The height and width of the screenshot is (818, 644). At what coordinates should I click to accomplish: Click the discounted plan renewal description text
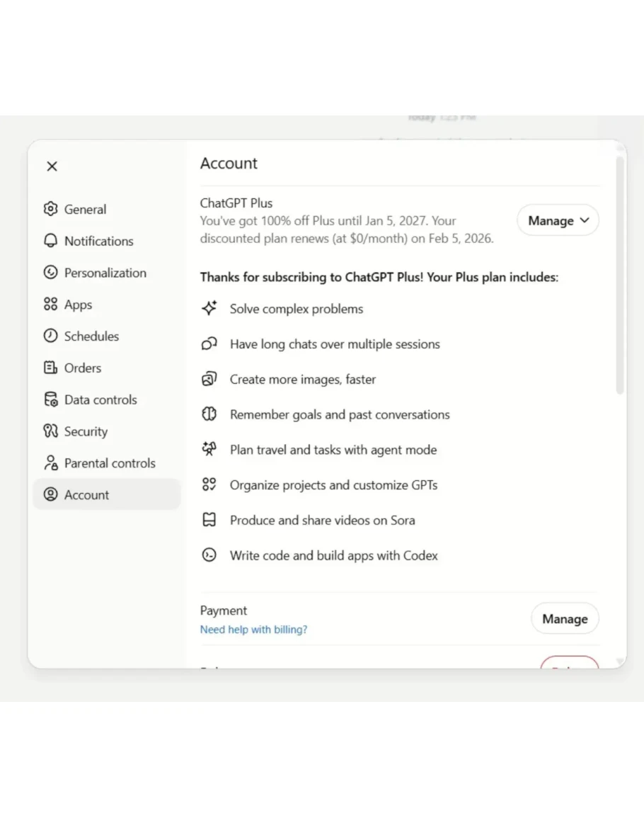[x=347, y=229]
